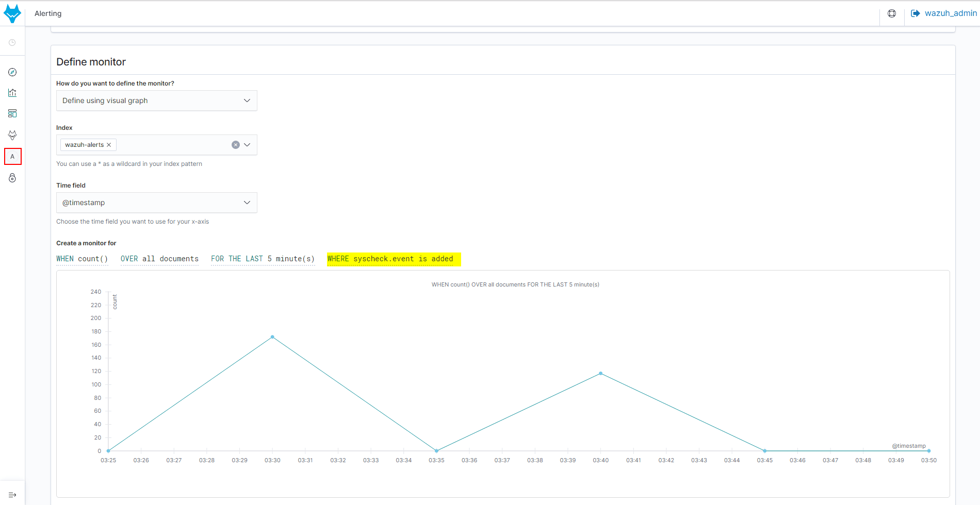Screen dimensions: 980x505
Task: Expand the side navigation menu
Action: pos(12,495)
